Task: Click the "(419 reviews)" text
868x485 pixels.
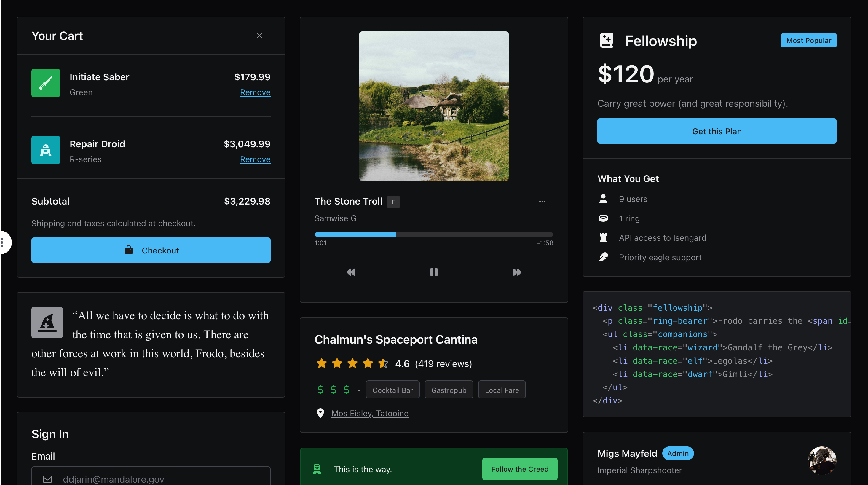Action: click(x=443, y=364)
